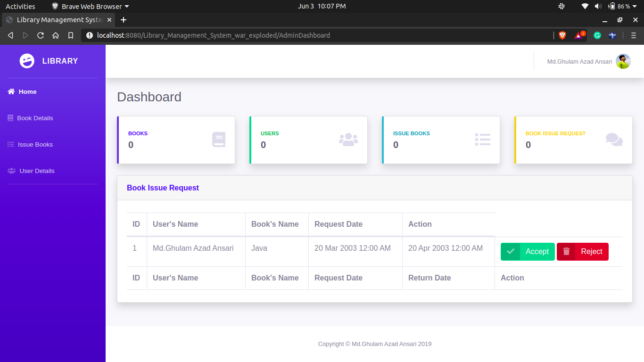This screenshot has width=644, height=362.
Task: Click the Library smiley logo icon
Action: point(27,61)
